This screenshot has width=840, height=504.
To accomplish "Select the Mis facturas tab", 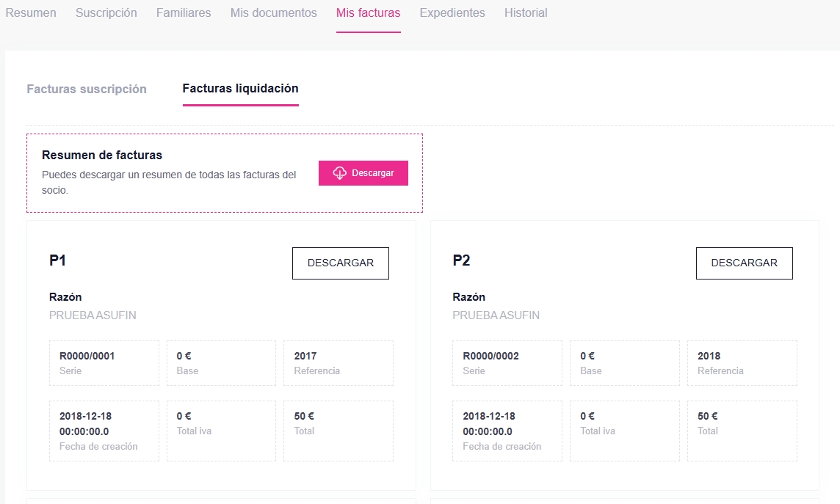I will 368,13.
